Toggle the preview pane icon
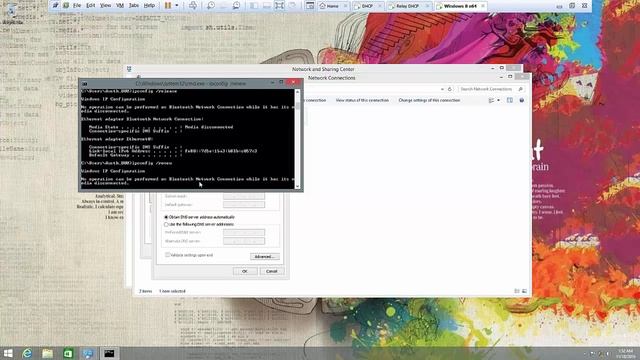Image resolution: width=640 pixels, height=360 pixels. (x=510, y=100)
